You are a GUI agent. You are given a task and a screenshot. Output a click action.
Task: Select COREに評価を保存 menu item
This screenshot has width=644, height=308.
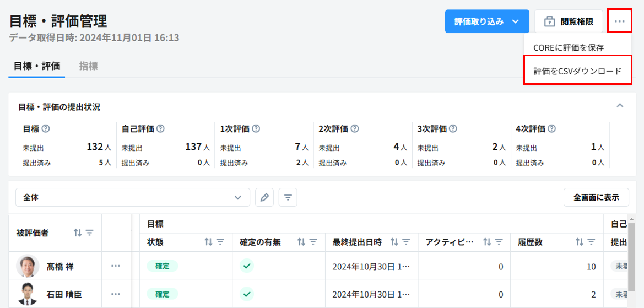pos(569,48)
